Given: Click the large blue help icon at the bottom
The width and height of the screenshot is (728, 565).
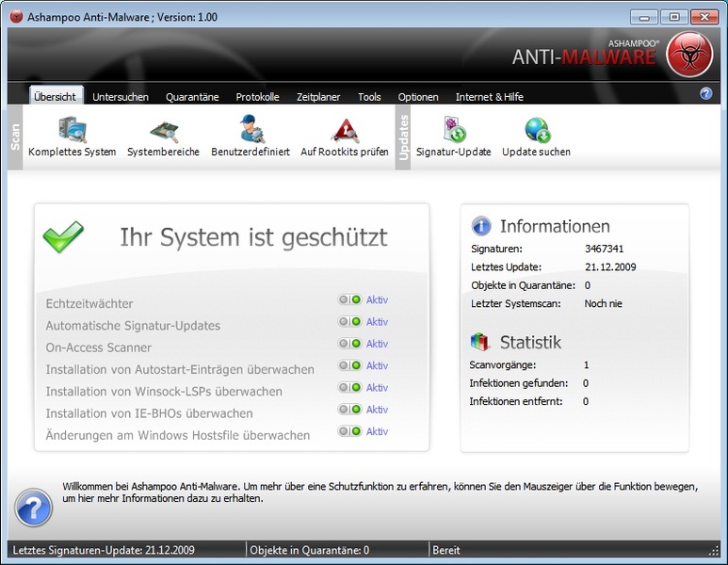Looking at the screenshot, I should [33, 508].
